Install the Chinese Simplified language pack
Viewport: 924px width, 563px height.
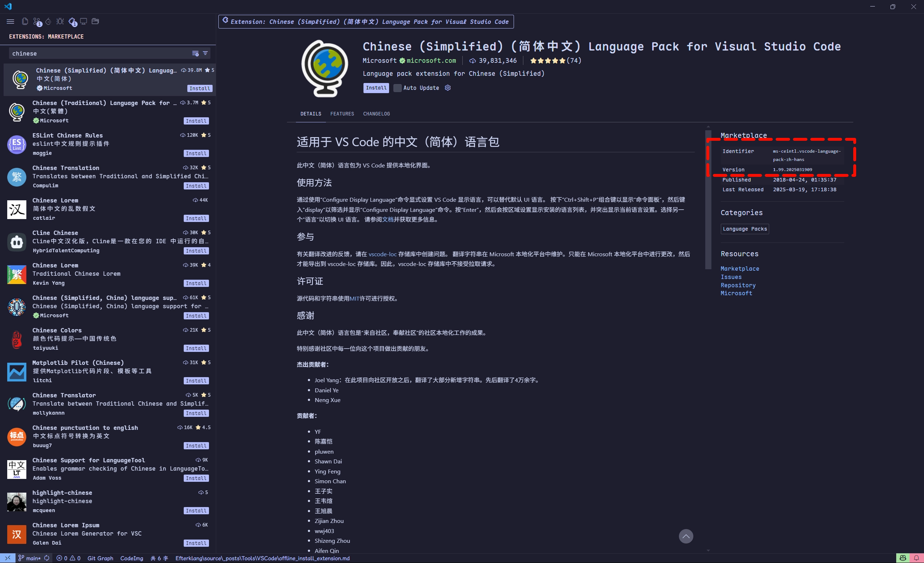(376, 88)
